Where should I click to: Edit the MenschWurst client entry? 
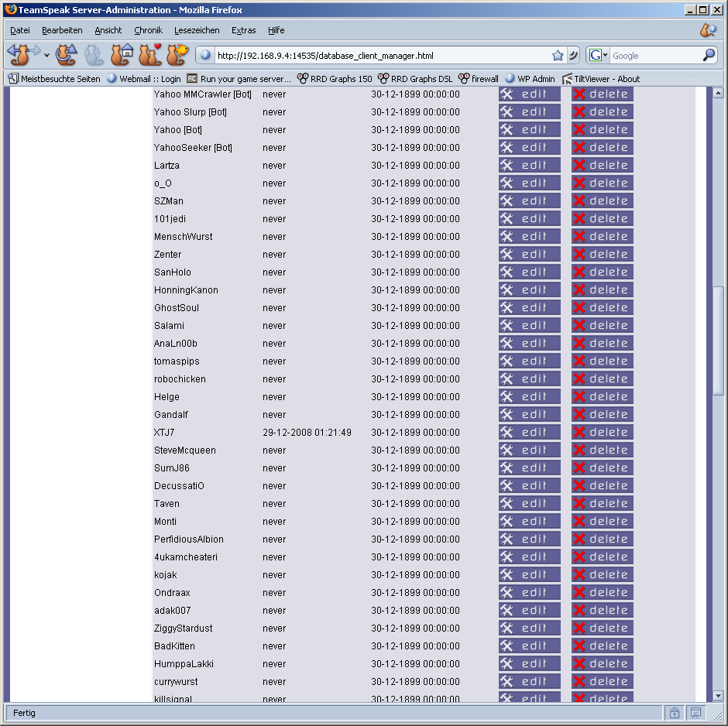529,237
